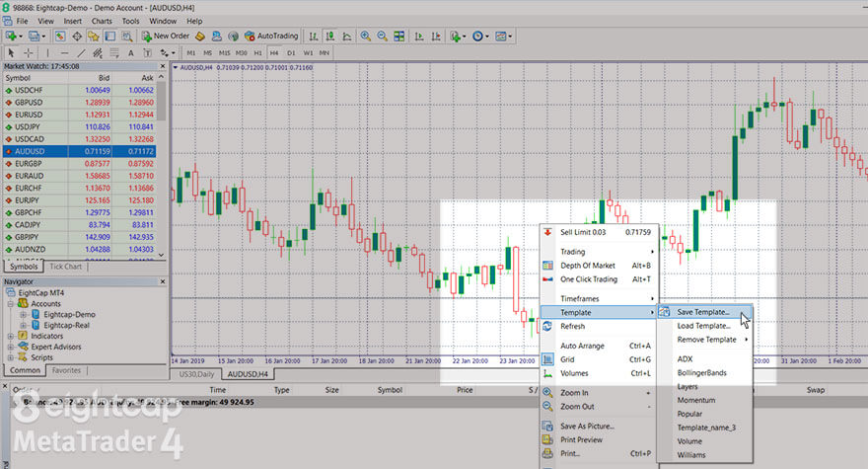
Task: Click the Zoom In magnifier toolbar icon
Action: (365, 36)
